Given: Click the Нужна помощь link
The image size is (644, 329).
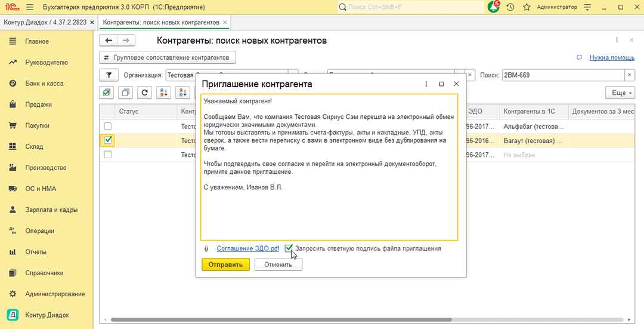Looking at the screenshot, I should click(612, 57).
